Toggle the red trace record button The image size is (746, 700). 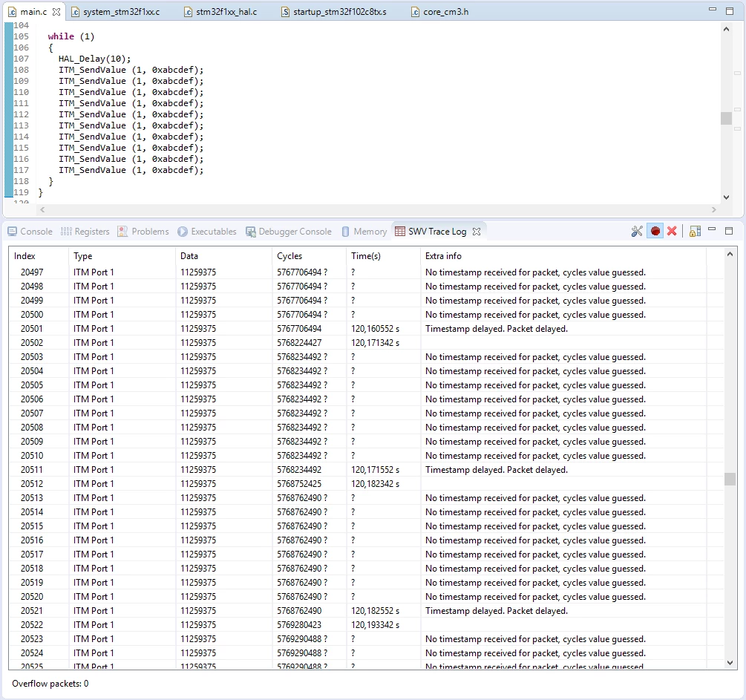(655, 232)
